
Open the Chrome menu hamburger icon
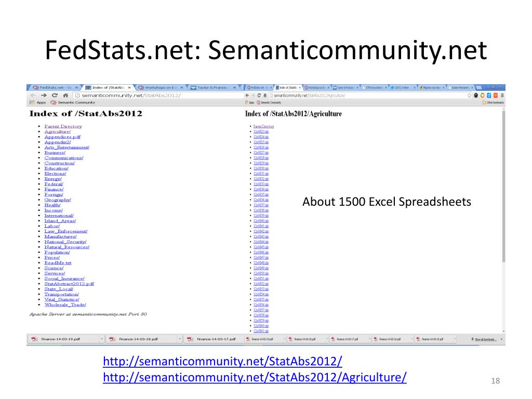pos(502,96)
